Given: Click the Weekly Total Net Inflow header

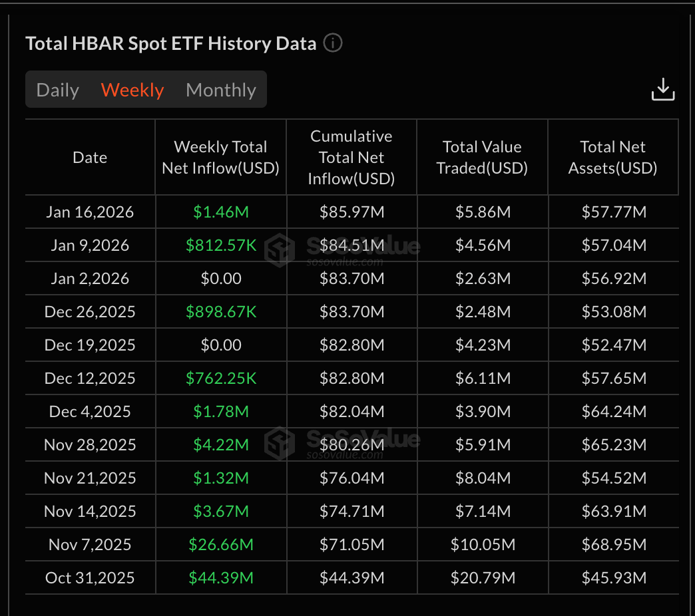Looking at the screenshot, I should pos(220,157).
